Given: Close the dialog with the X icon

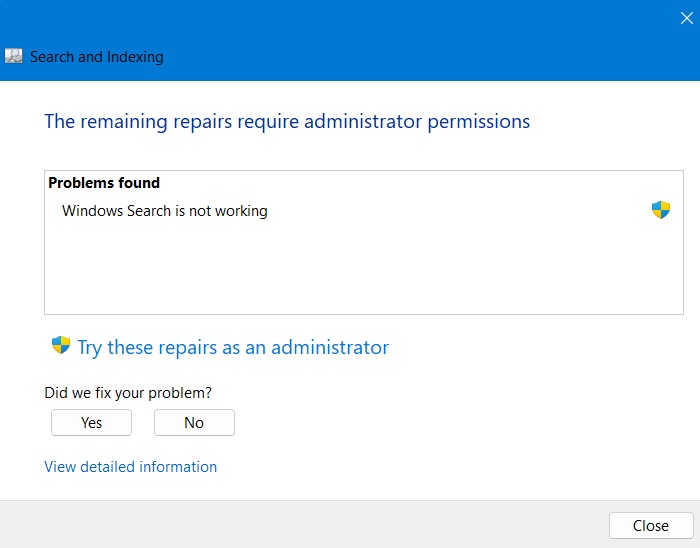Looking at the screenshot, I should click(x=687, y=18).
